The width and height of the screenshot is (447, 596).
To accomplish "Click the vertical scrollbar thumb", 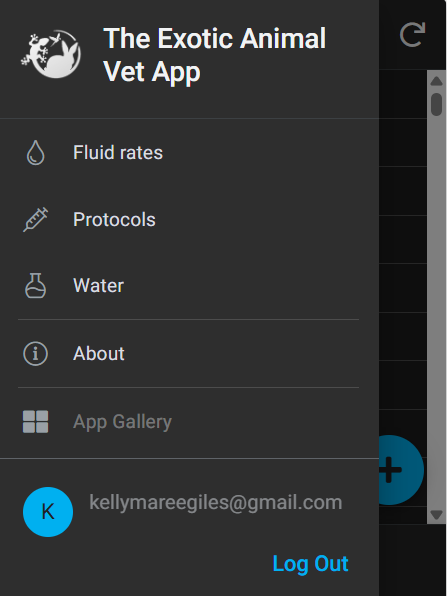I will pyautogui.click(x=436, y=104).
